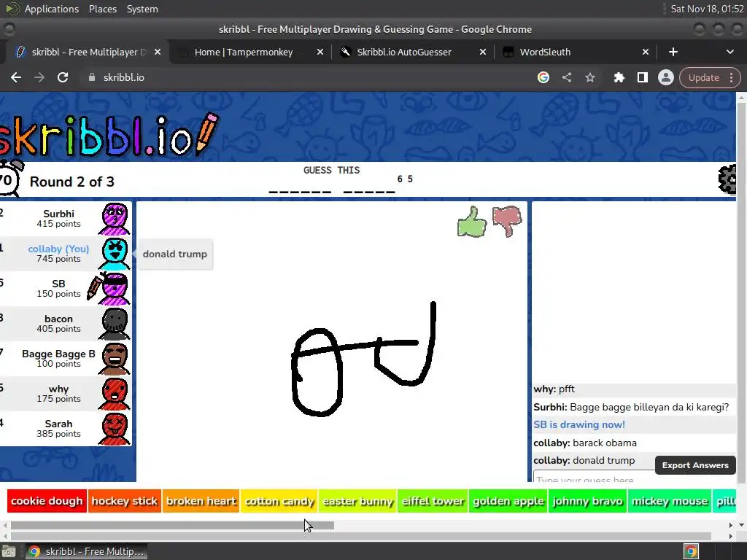Expand the Chrome tab search chevron
This screenshot has height=560, width=747.
729,52
